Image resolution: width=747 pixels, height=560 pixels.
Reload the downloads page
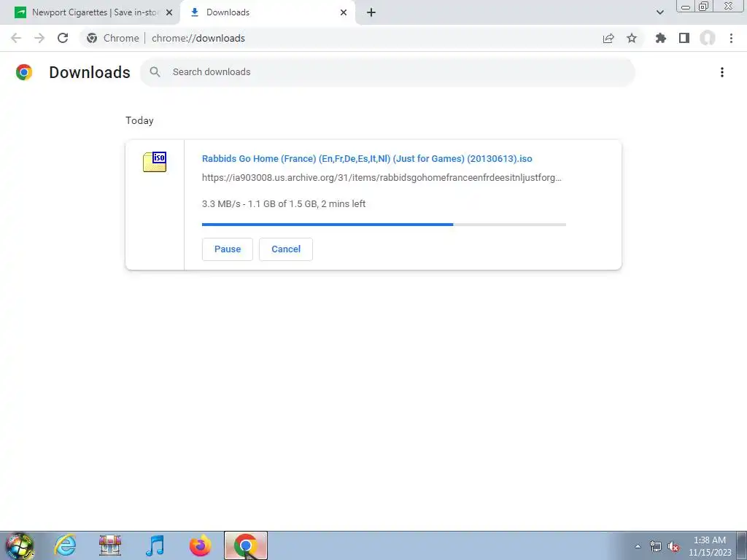[x=63, y=38]
